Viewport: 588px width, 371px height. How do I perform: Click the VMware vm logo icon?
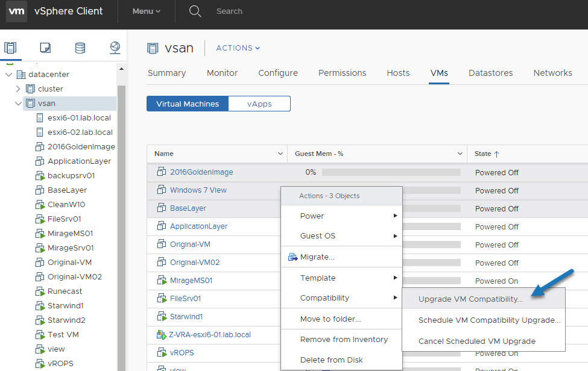16,11
